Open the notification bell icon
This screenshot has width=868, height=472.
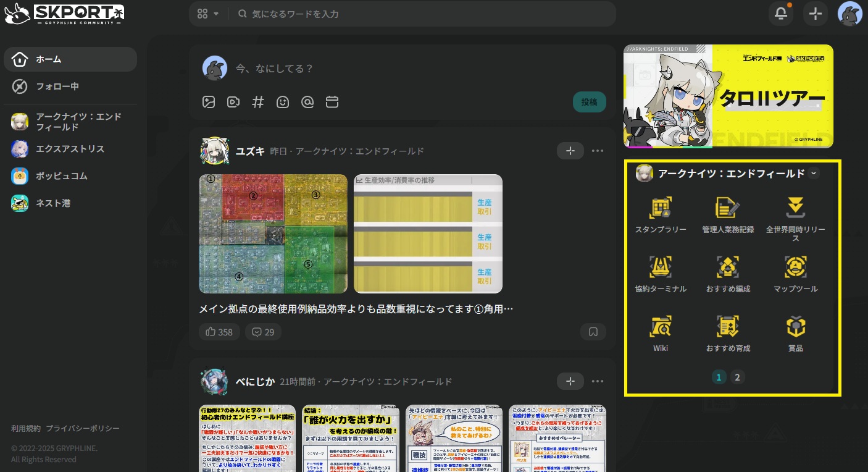[780, 14]
